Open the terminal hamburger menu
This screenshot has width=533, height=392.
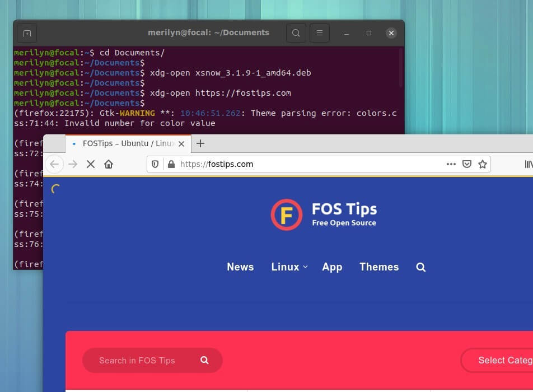(x=319, y=33)
